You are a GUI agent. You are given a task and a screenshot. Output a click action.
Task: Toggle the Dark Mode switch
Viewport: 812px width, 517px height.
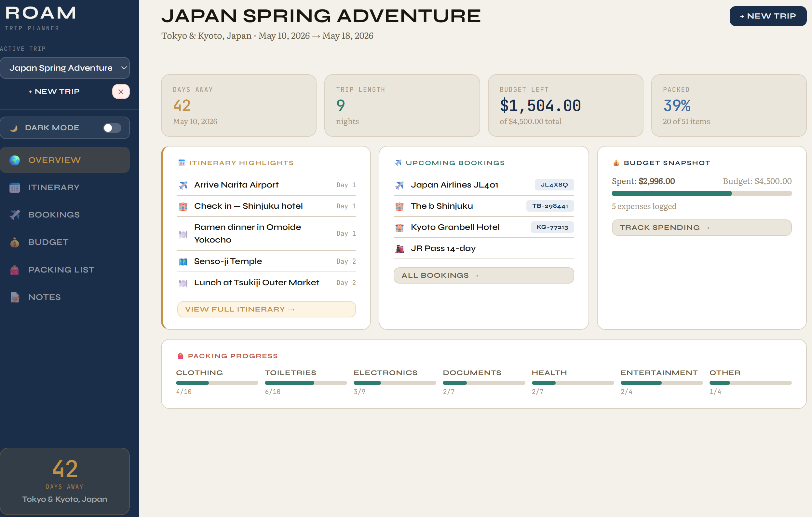click(112, 128)
